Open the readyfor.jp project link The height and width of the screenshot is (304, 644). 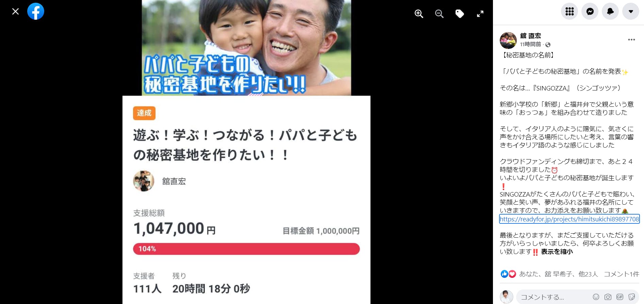569,219
